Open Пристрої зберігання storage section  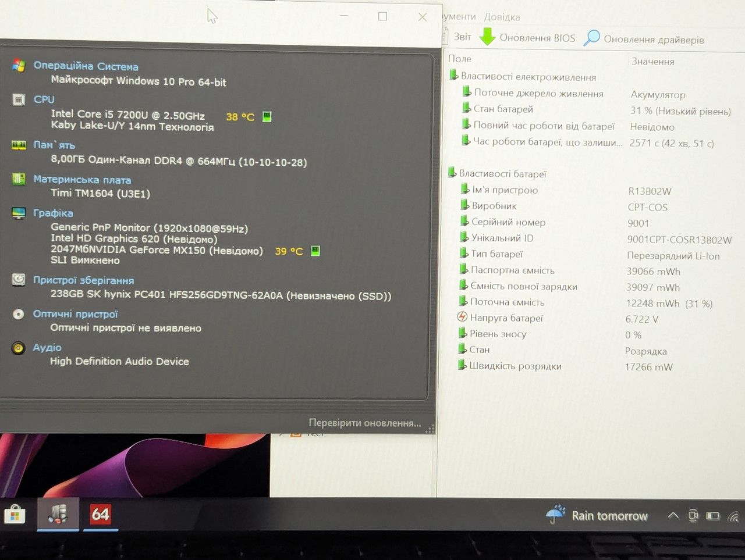pos(83,280)
